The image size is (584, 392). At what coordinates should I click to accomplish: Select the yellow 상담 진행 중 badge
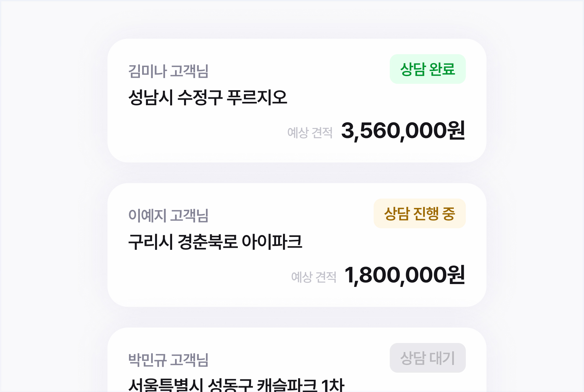coord(419,213)
